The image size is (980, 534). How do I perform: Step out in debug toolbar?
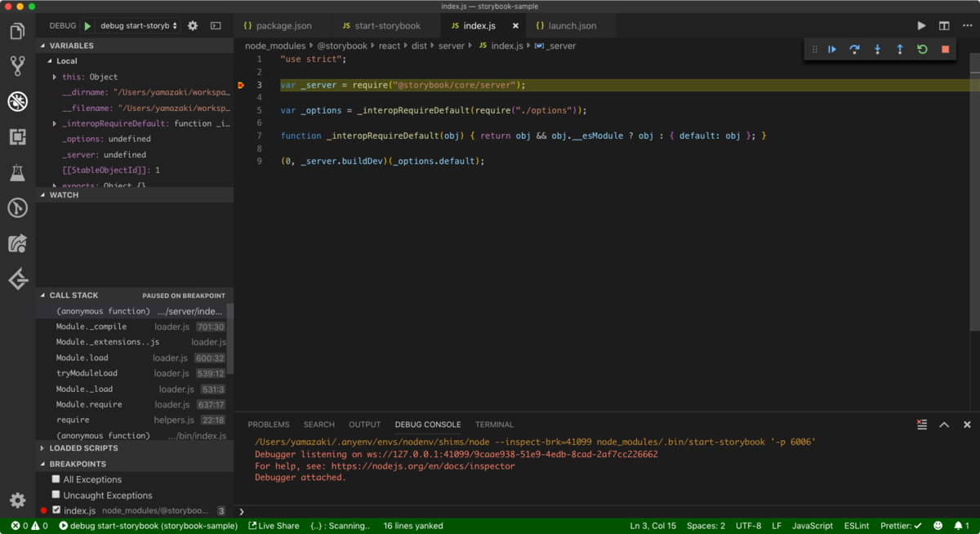(900, 50)
